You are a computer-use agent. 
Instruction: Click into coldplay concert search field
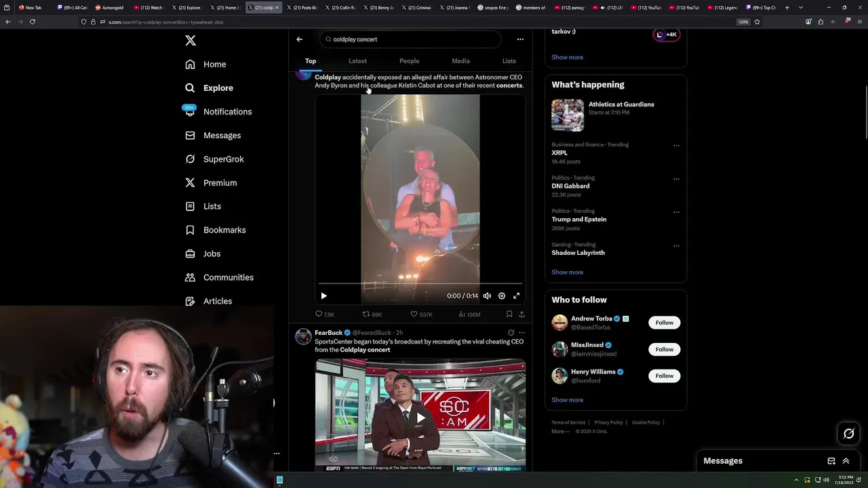(410, 39)
